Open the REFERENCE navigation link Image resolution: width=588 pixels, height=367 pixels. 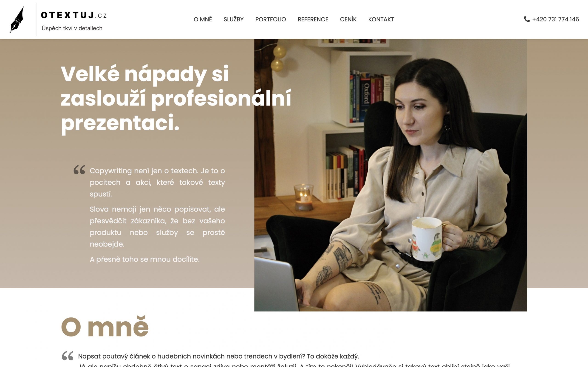(313, 19)
